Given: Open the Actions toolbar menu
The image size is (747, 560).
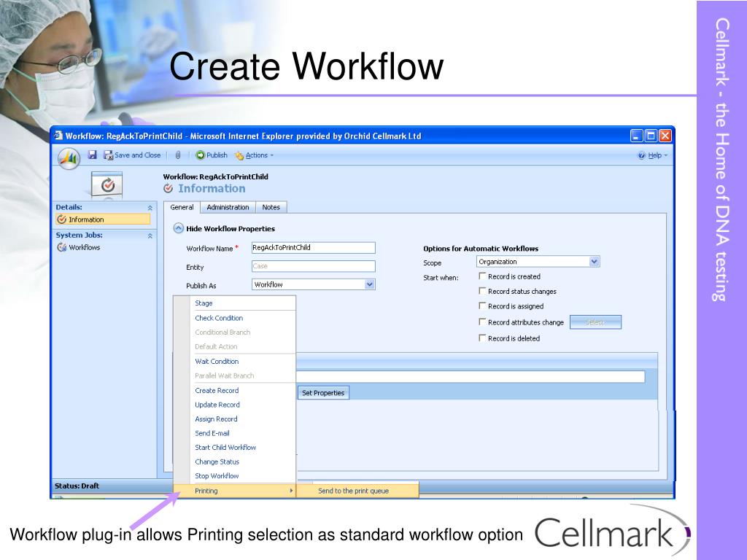Looking at the screenshot, I should click(x=255, y=155).
